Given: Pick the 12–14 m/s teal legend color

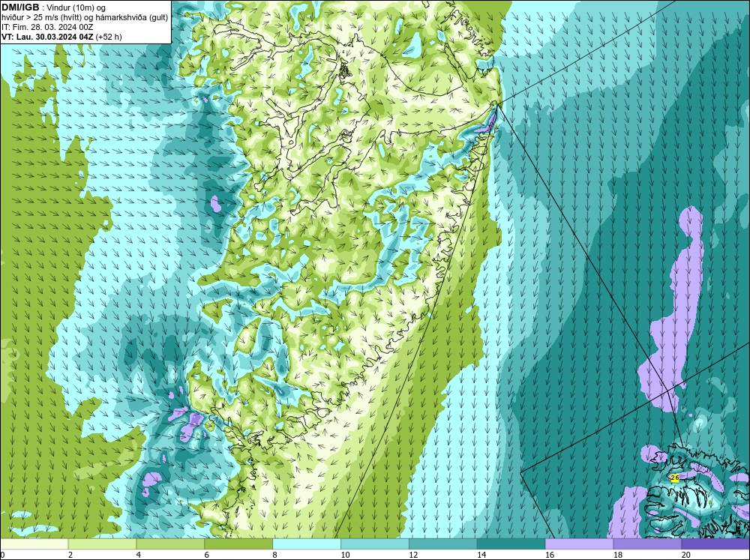Looking at the screenshot, I should click(443, 544).
